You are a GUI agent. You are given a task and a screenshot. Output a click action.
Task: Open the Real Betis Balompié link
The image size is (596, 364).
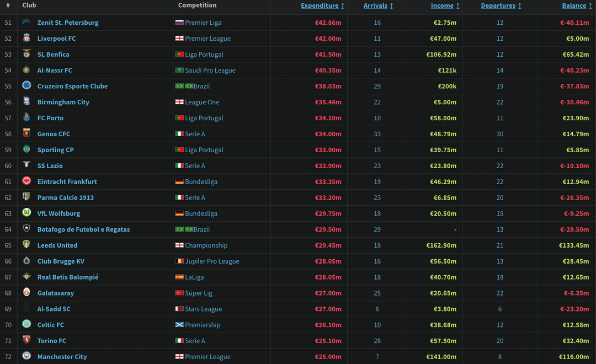coord(68,278)
